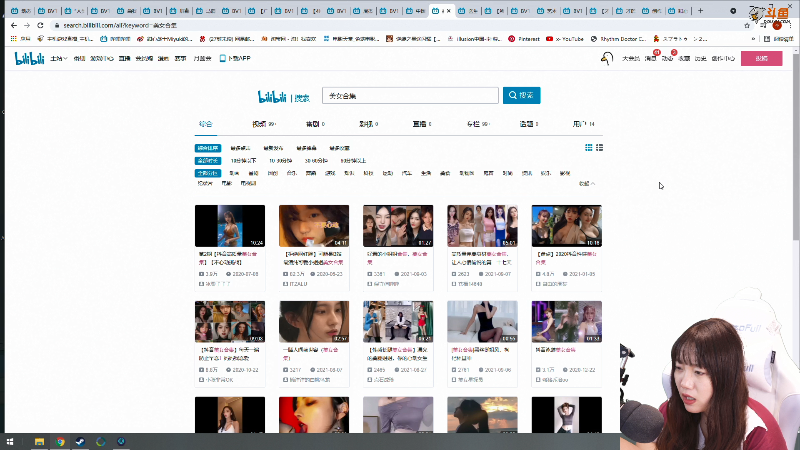Click the site lock icon in the address bar
800x450 pixels.
click(x=57, y=26)
